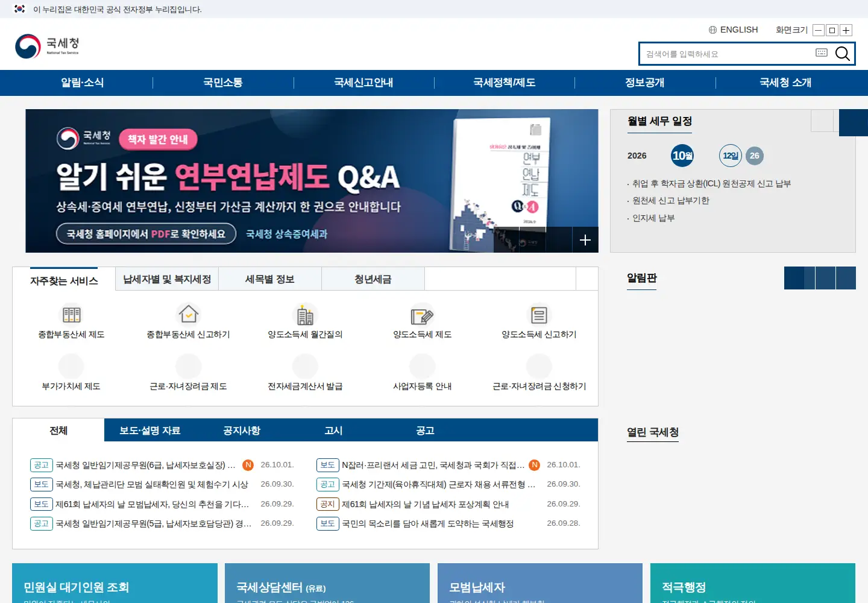Click the 국세청 logo in the header
Screen dimensions: 868x603
click(x=47, y=46)
